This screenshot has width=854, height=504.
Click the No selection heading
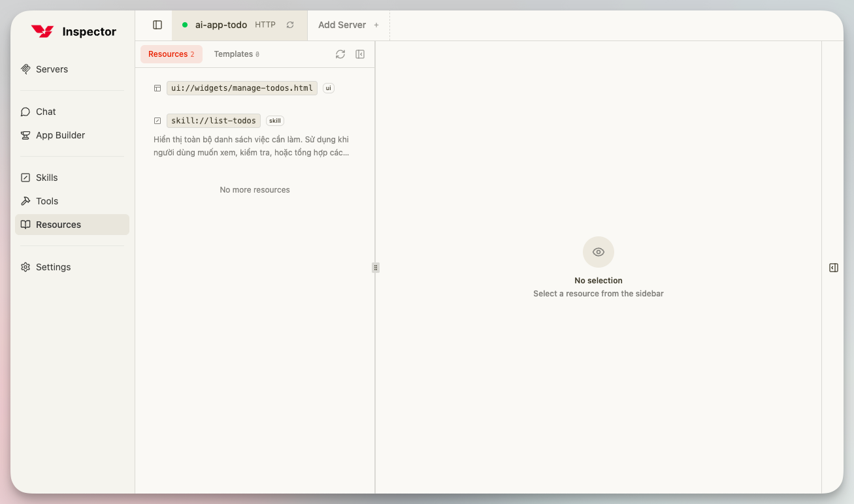599,281
